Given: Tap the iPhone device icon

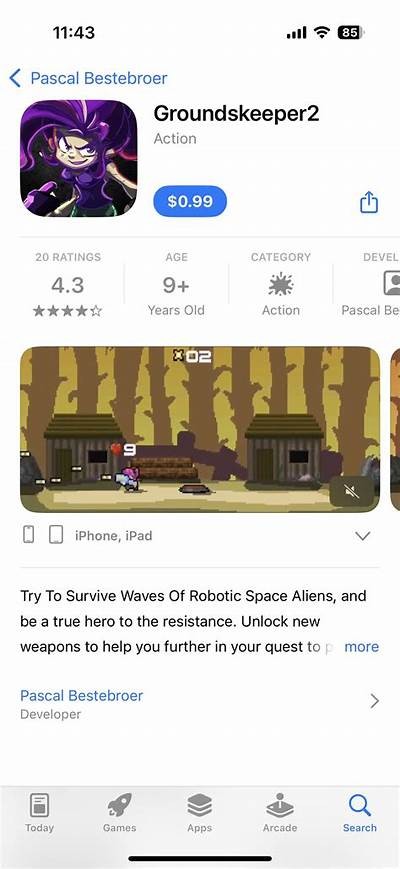Looking at the screenshot, I should [x=29, y=535].
